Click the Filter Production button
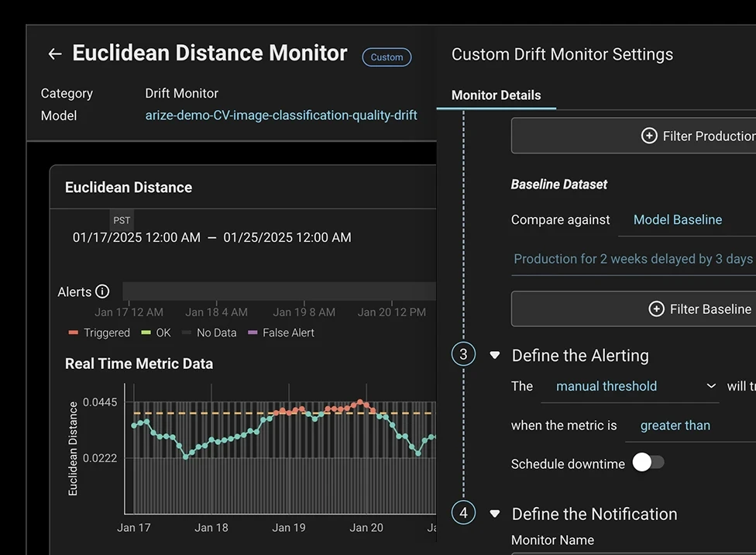Screen dimensions: 756x555 634,136
